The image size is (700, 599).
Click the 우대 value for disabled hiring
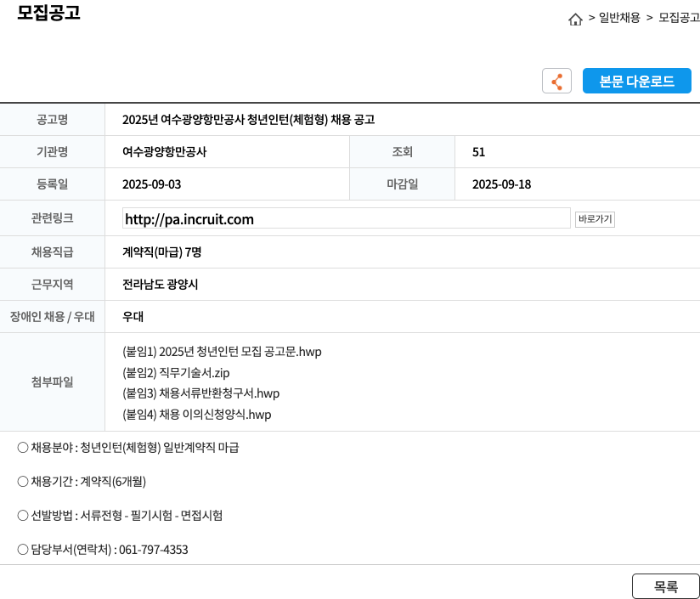(x=133, y=316)
